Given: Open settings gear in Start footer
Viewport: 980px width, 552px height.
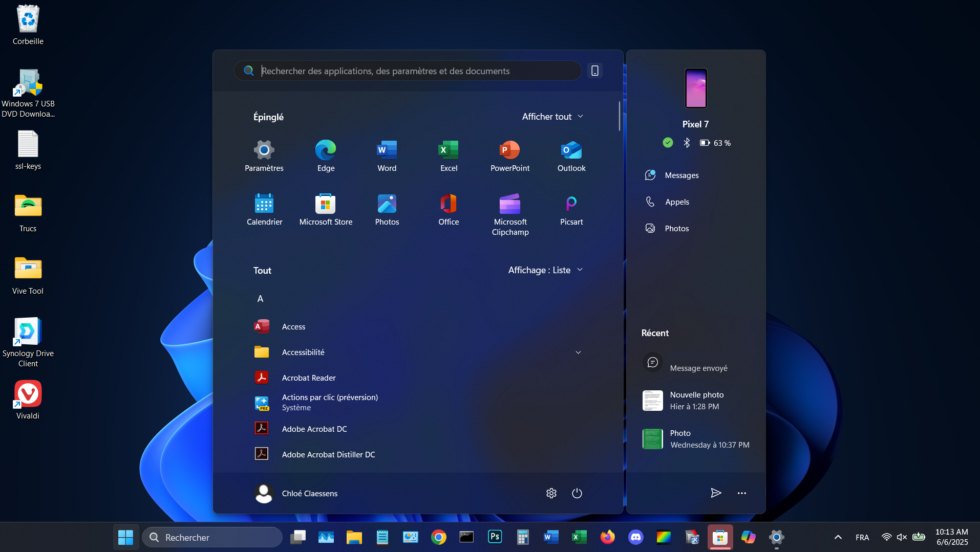Looking at the screenshot, I should point(551,493).
